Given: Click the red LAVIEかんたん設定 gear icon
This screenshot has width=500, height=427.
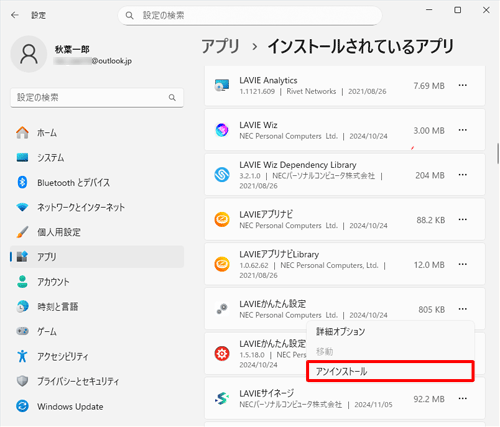Looking at the screenshot, I should [222, 354].
